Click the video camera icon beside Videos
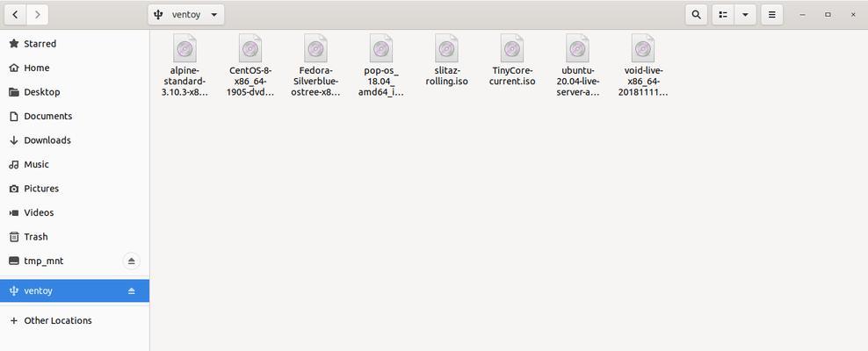868x351 pixels. 14,213
